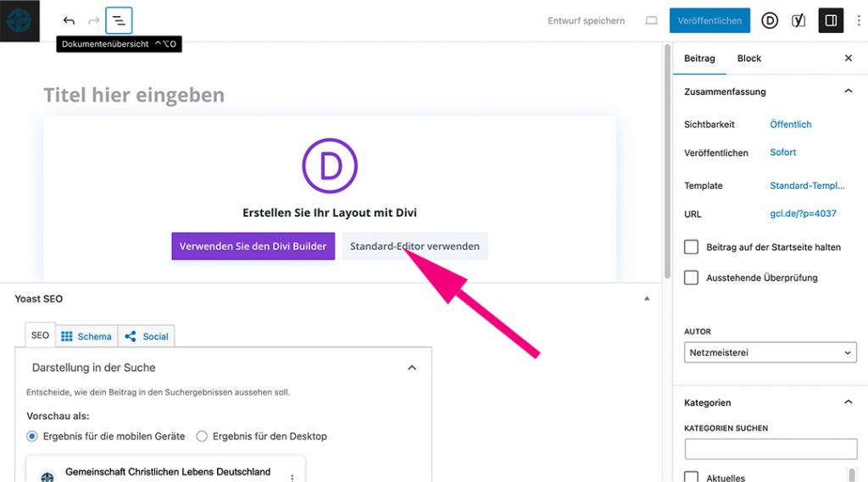Click the gcl.de/?p=4037 URL link

[x=803, y=213]
